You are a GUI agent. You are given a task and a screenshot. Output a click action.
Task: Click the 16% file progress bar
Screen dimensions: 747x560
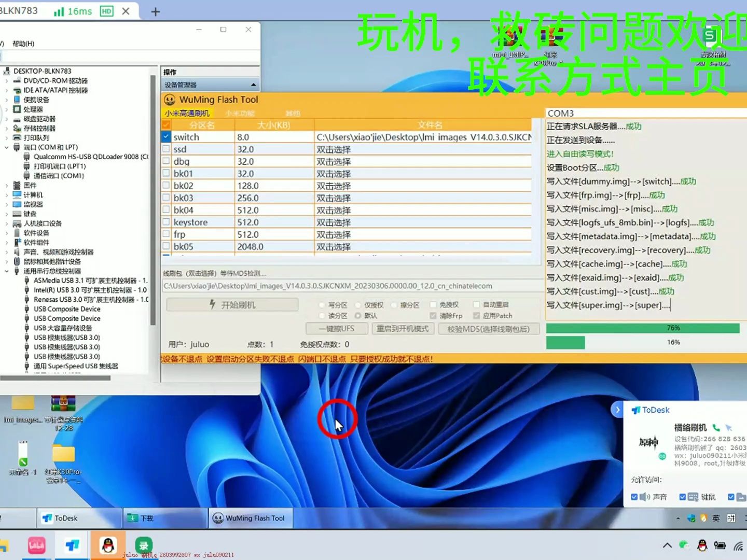[x=646, y=342]
